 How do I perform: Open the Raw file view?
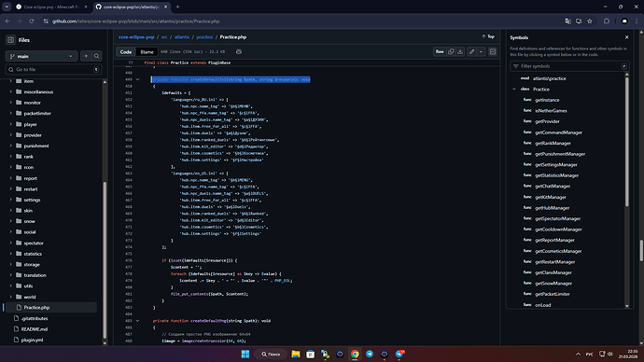point(440,51)
